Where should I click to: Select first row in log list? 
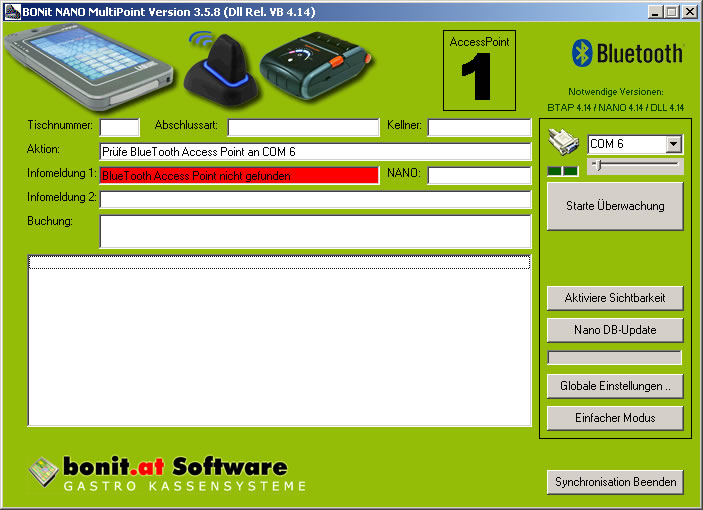[x=279, y=262]
